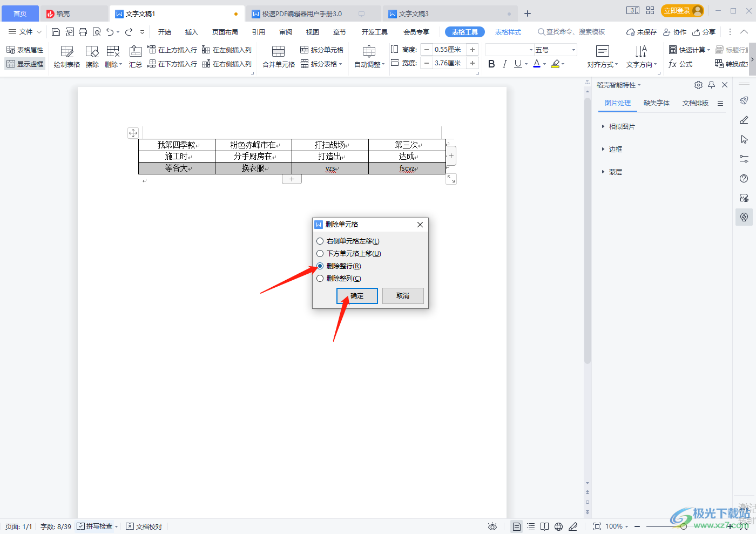
Task: Switch to 插入 (Insert) ribbon tab
Action: (x=192, y=32)
